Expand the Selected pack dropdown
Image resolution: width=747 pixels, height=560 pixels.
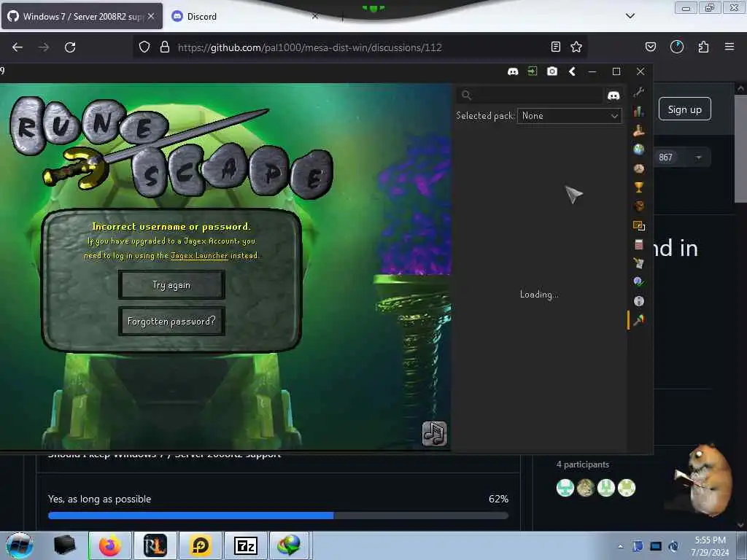point(569,116)
